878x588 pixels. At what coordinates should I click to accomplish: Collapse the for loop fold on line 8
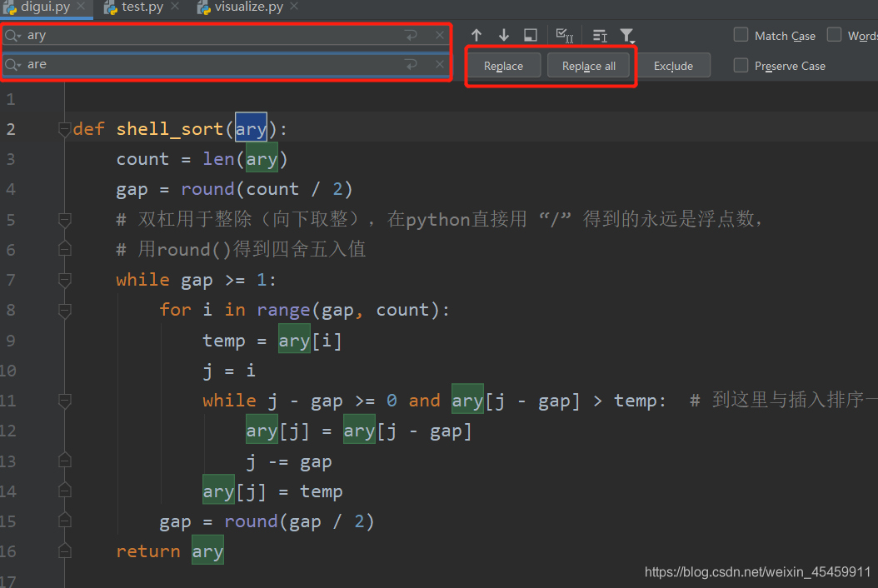64,310
